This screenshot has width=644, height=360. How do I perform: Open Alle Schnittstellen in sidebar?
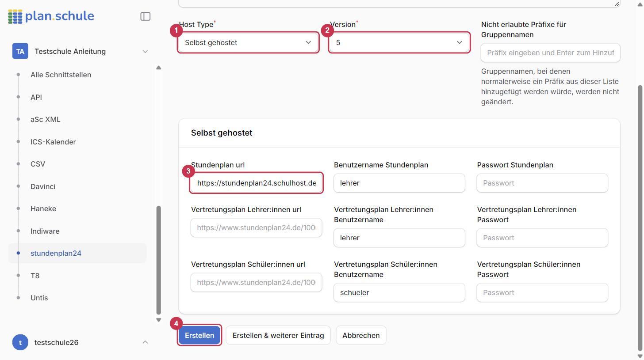[61, 75]
